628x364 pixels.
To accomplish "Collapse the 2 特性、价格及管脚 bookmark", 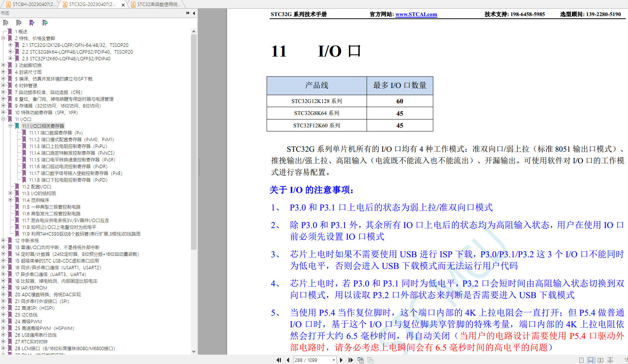I will point(3,38).
